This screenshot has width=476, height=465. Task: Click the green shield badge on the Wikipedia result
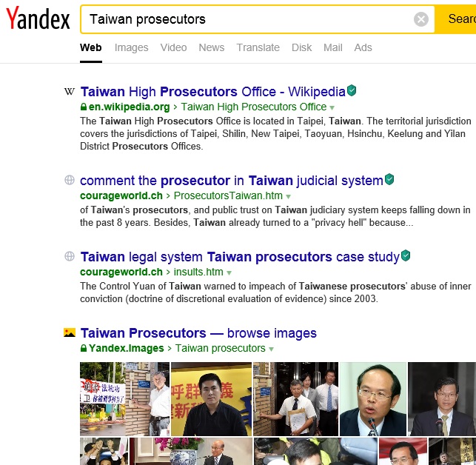click(x=352, y=90)
